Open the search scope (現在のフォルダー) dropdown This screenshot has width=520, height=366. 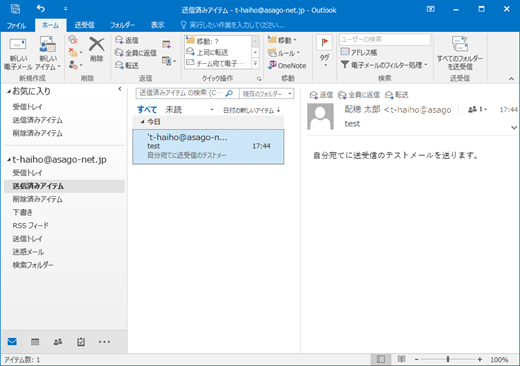pyautogui.click(x=267, y=94)
